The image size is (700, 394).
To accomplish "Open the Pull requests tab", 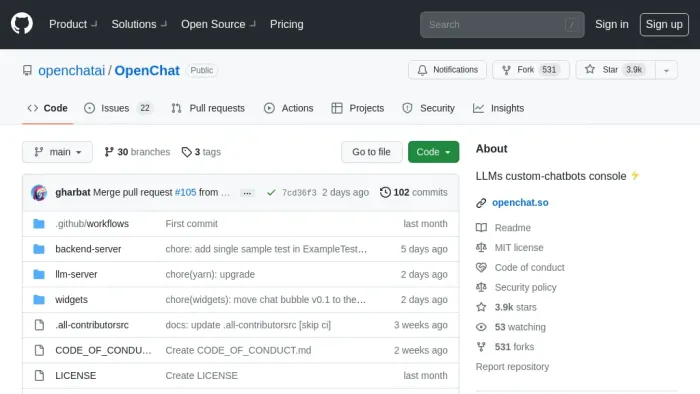I will pyautogui.click(x=208, y=108).
